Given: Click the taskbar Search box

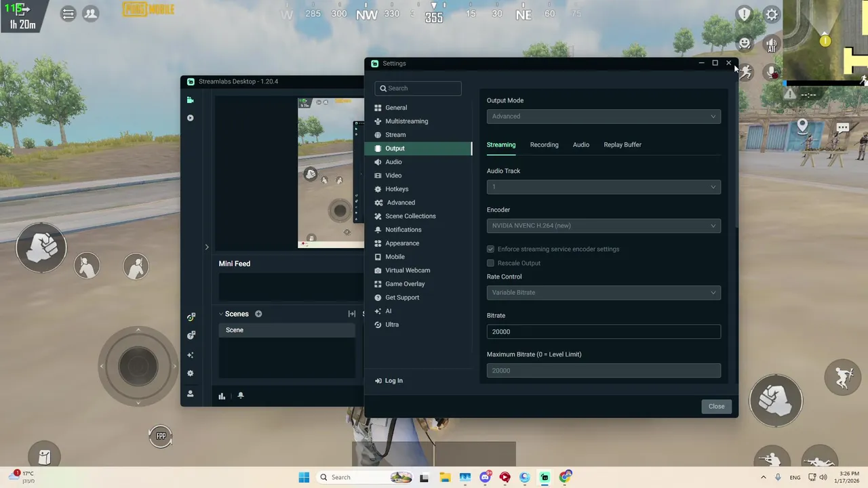Looking at the screenshot, I should tap(365, 477).
